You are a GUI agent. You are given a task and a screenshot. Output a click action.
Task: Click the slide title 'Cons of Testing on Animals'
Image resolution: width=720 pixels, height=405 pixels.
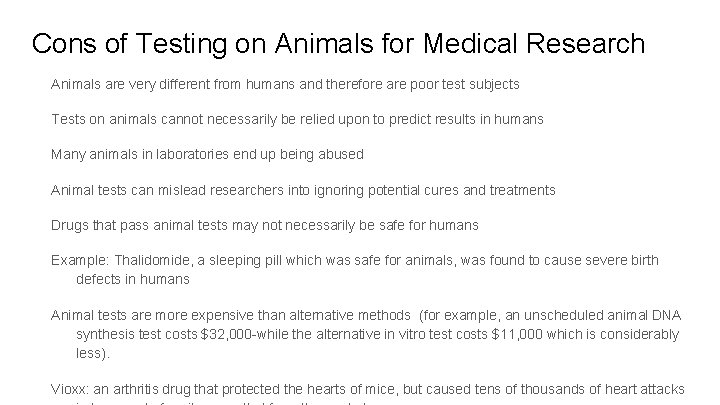338,44
